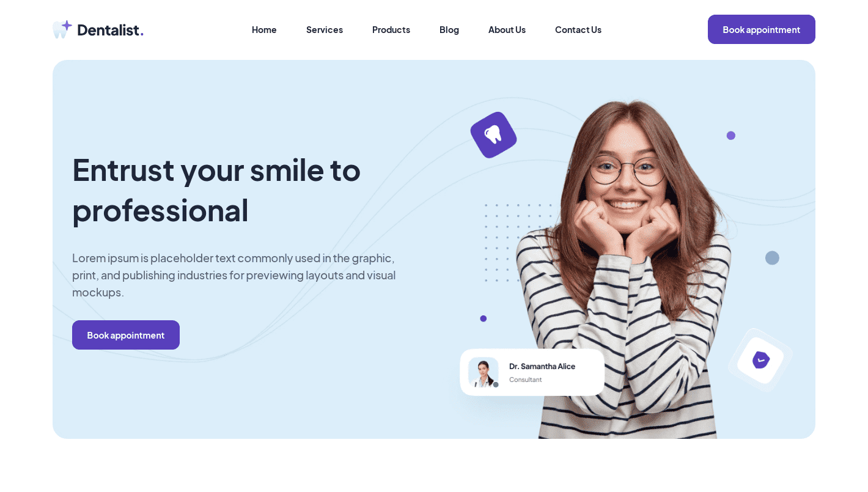Viewport: 868px width, 492px height.
Task: Click the gray-blue circle on the right edge
Action: coord(772,258)
